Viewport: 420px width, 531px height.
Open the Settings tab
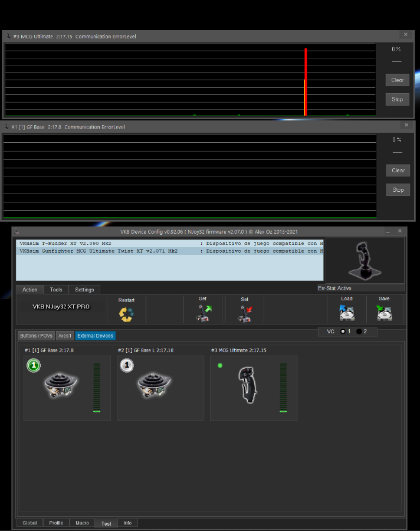coord(84,290)
